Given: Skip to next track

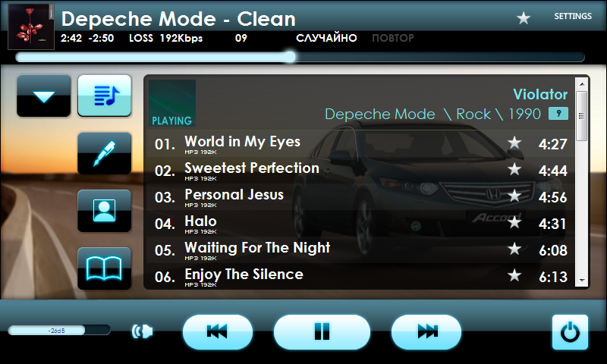Looking at the screenshot, I should tap(426, 331).
